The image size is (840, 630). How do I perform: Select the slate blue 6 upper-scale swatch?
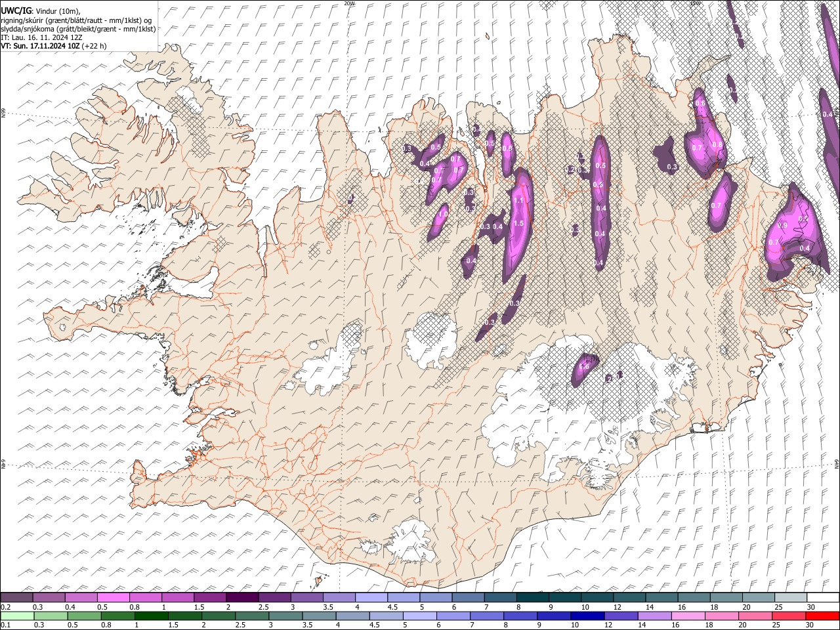pos(469,597)
